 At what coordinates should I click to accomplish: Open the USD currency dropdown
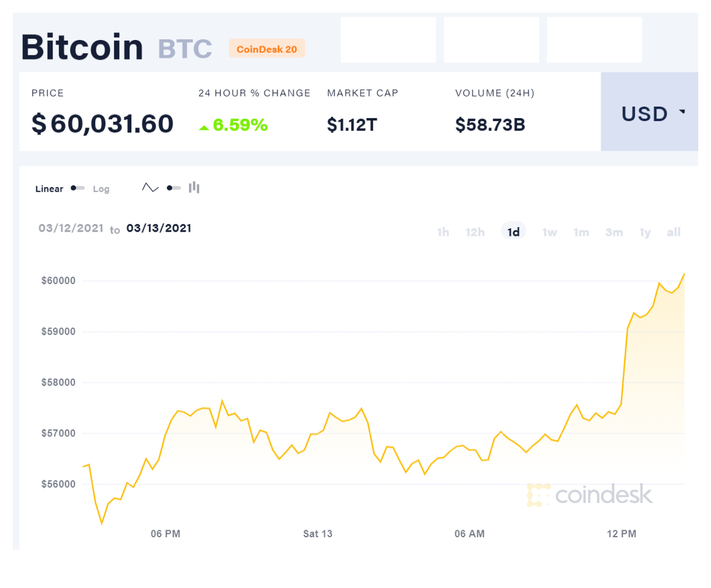649,112
